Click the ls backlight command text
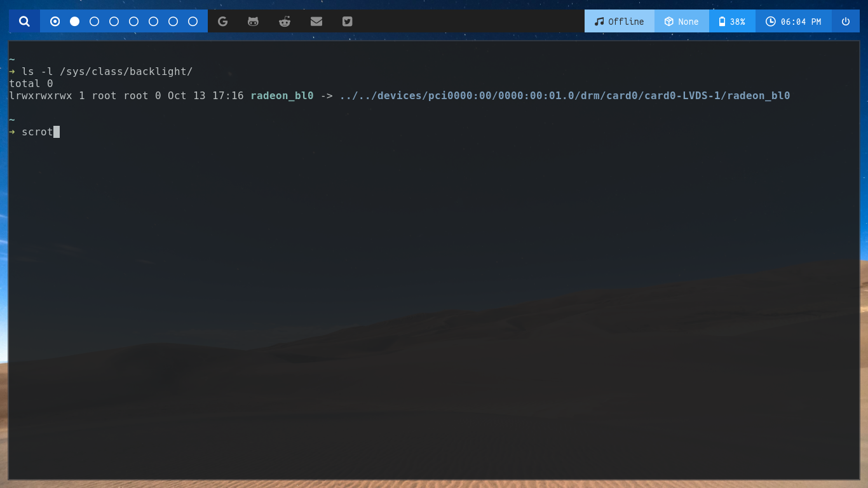Image resolution: width=868 pixels, height=488 pixels. (x=106, y=71)
